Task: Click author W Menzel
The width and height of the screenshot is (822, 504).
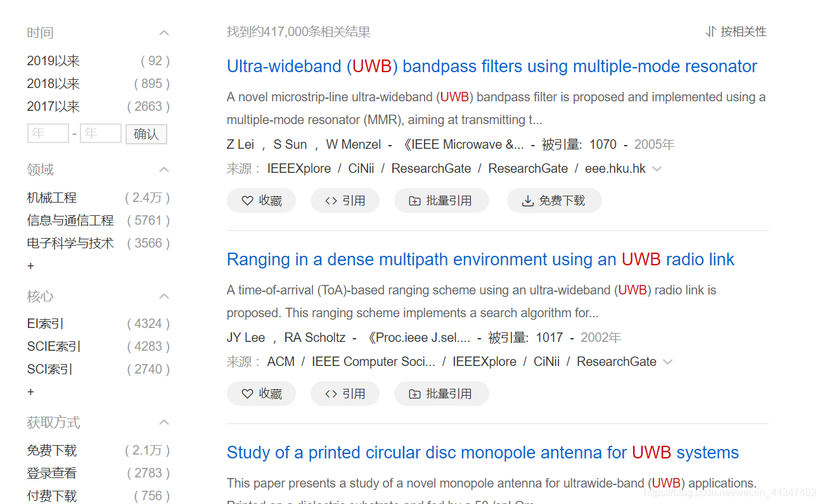Action: 354,144
